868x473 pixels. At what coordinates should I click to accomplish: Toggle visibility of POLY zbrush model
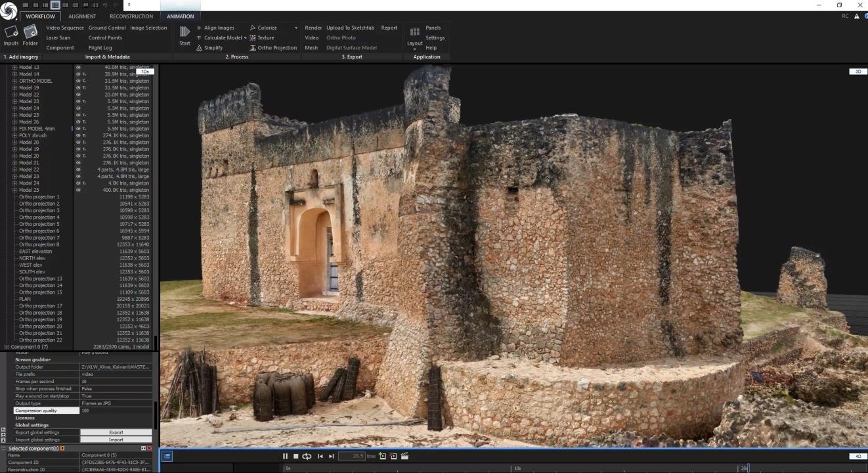click(x=78, y=135)
